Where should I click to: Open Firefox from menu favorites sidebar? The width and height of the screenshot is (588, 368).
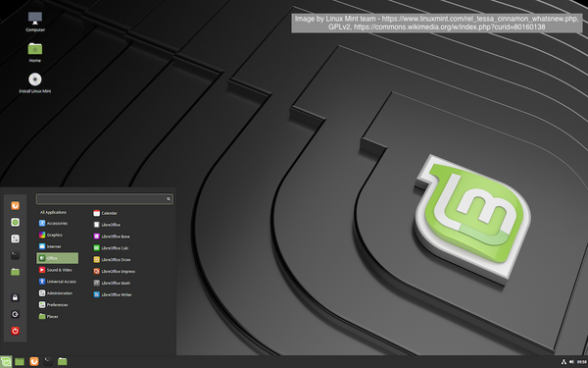tap(15, 206)
